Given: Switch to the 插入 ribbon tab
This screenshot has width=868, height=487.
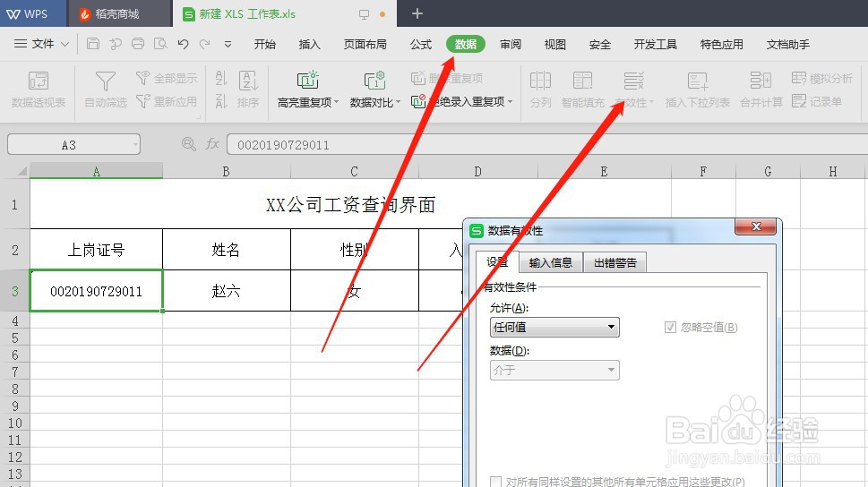Looking at the screenshot, I should [x=309, y=44].
